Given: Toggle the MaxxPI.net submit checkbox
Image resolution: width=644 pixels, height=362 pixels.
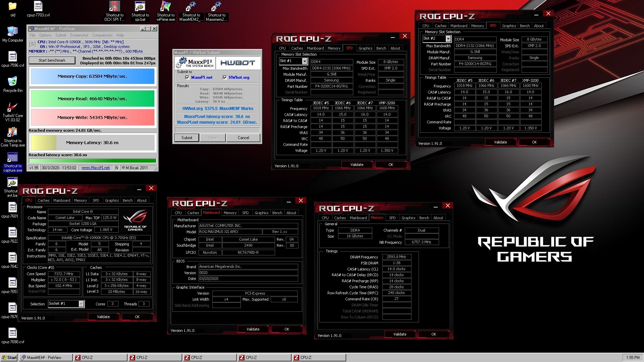Looking at the screenshot, I should point(187,77).
